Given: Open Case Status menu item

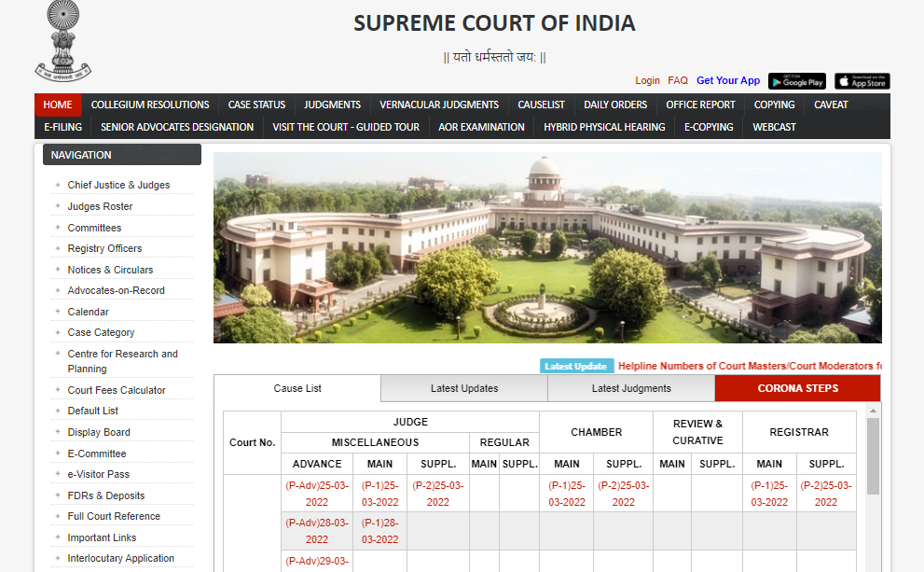Looking at the screenshot, I should (x=256, y=105).
